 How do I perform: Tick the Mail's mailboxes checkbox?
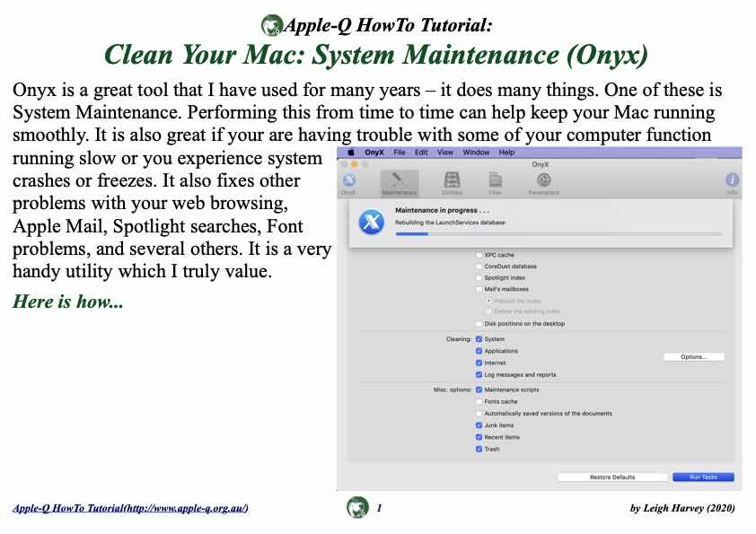(479, 290)
